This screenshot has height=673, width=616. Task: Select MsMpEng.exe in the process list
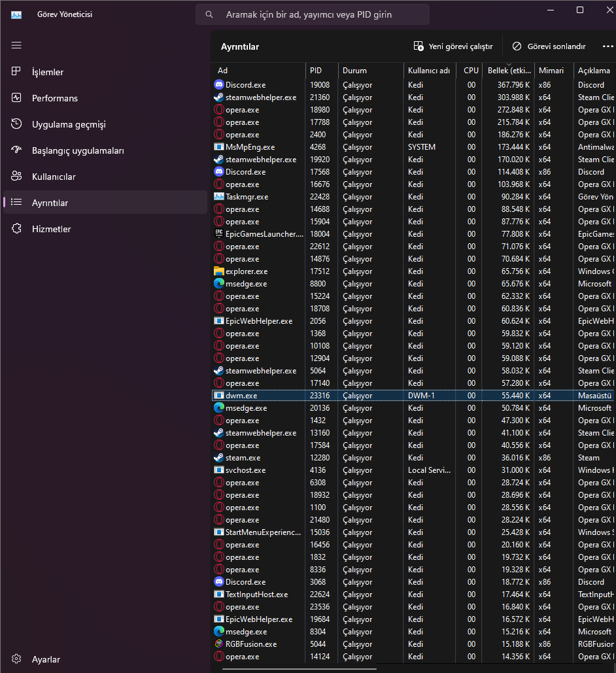[413, 147]
